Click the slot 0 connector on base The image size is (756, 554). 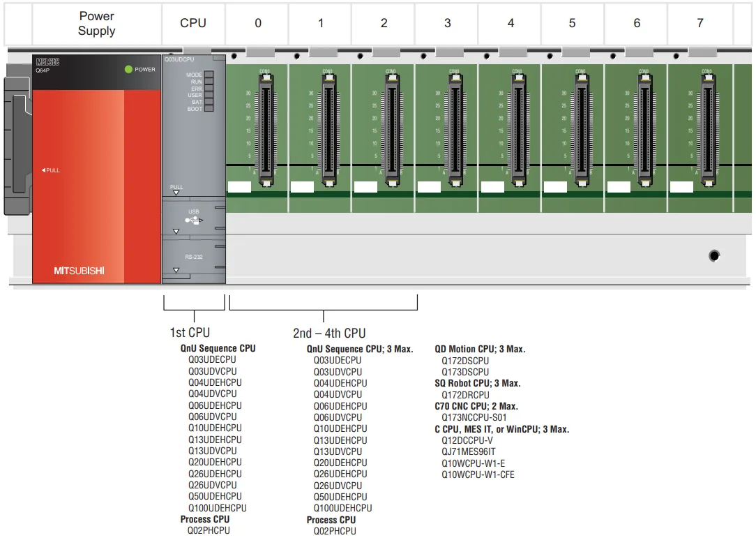(266, 130)
